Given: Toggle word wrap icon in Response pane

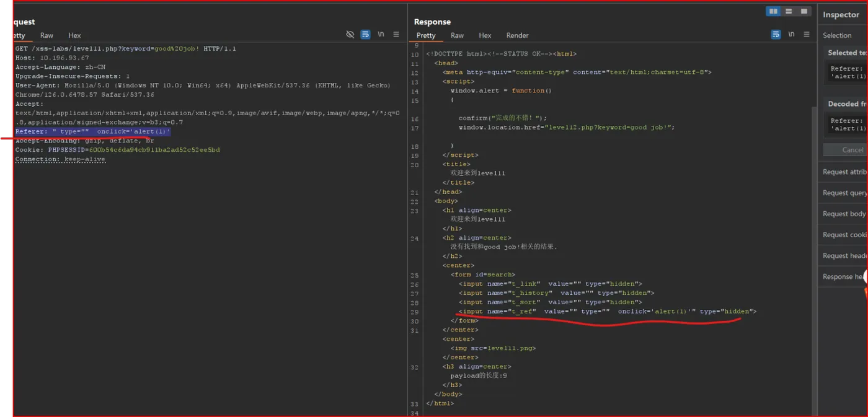Looking at the screenshot, I should 776,35.
